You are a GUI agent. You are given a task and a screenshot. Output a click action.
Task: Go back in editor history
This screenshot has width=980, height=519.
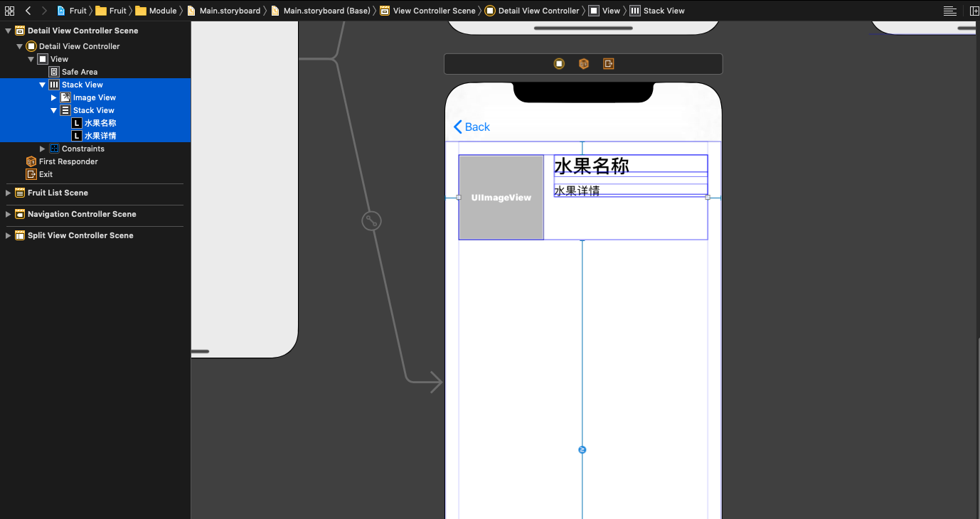pyautogui.click(x=28, y=11)
